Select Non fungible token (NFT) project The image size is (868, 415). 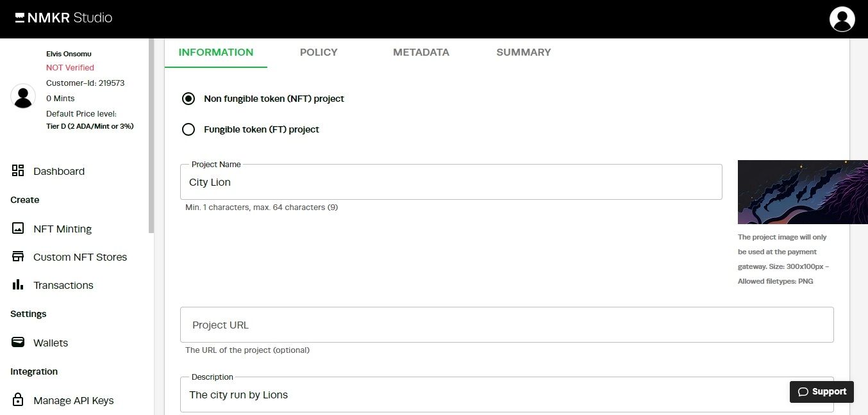pyautogui.click(x=188, y=99)
